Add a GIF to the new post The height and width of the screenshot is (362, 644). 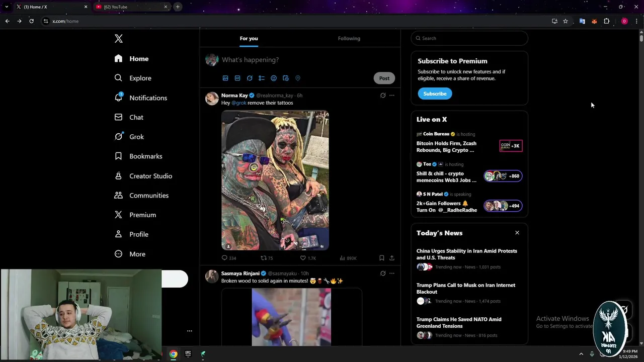coord(237,78)
